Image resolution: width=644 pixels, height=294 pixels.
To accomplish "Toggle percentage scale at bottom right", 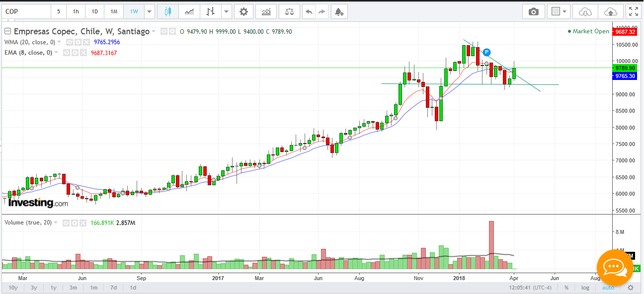I will (566, 288).
